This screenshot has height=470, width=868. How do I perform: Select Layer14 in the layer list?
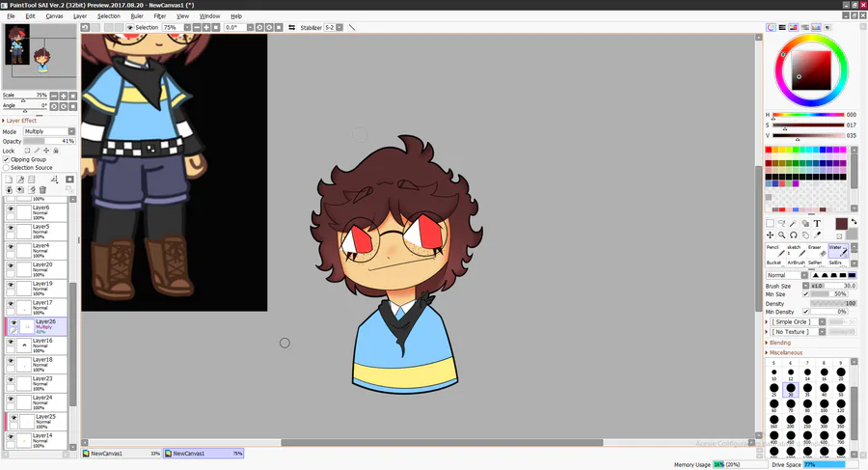37,440
